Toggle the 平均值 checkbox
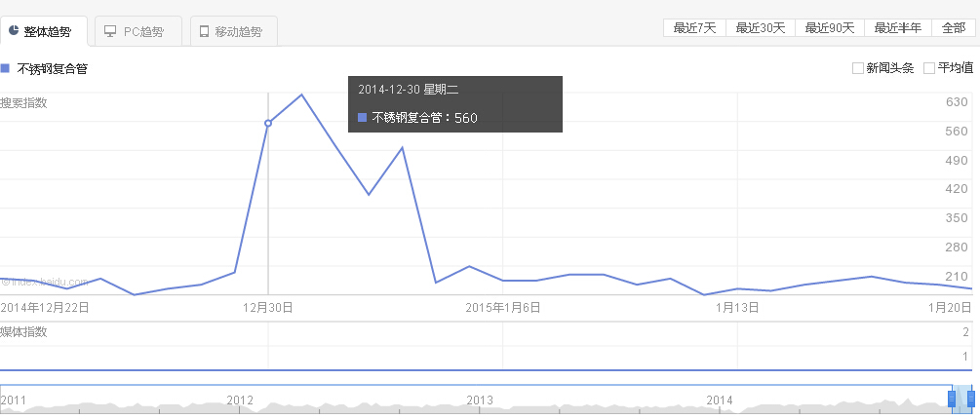The width and height of the screenshot is (980, 419). pos(929,68)
